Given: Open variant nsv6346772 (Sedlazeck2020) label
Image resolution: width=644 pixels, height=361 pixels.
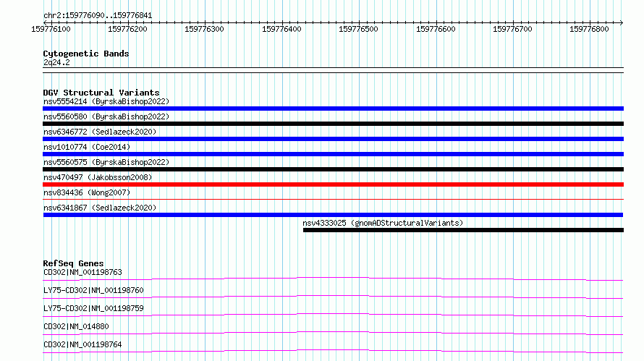Looking at the screenshot, I should (x=100, y=132).
